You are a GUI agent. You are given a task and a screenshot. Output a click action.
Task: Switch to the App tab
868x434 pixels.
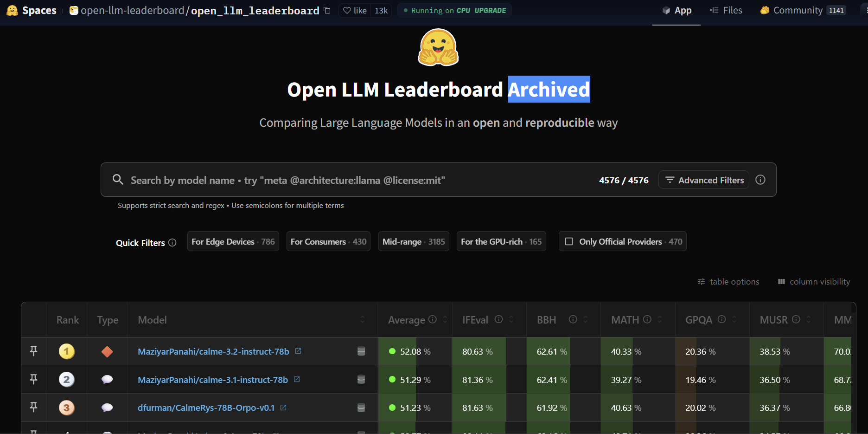677,11
